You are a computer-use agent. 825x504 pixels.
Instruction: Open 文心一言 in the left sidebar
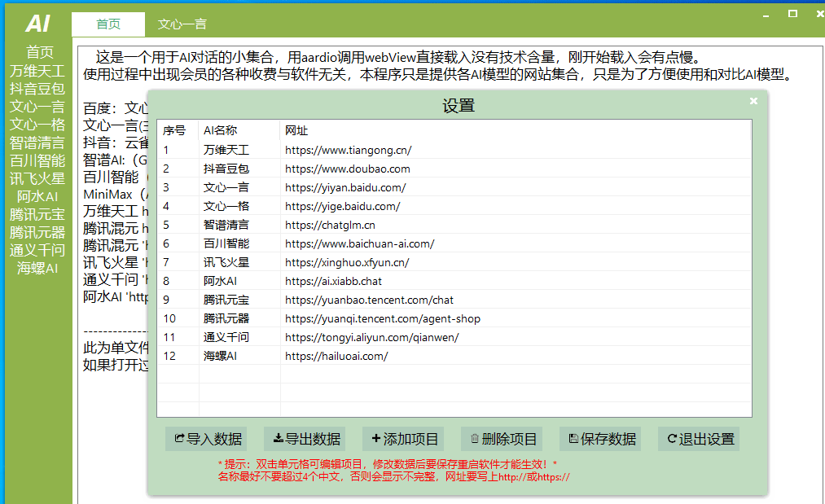tap(37, 107)
